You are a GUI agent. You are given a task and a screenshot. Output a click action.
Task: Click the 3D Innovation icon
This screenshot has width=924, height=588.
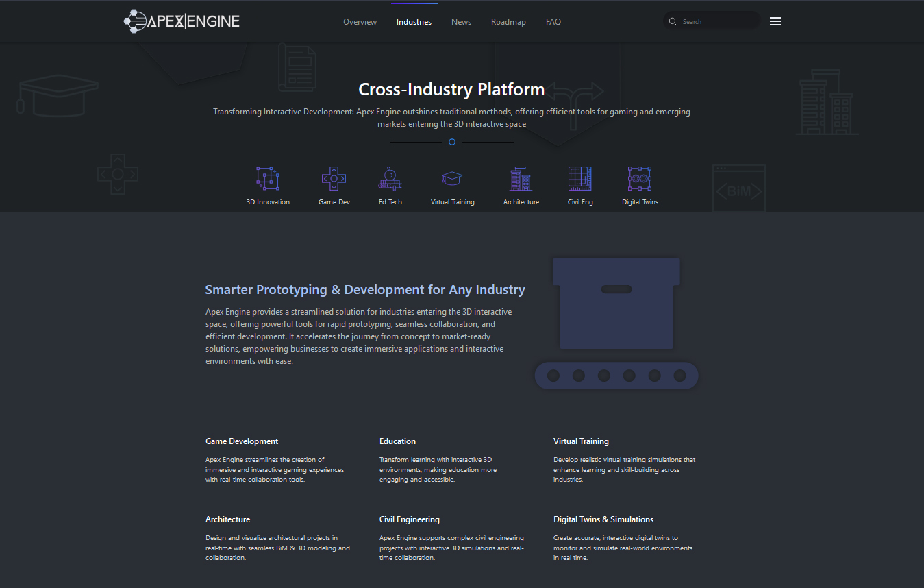pos(268,179)
